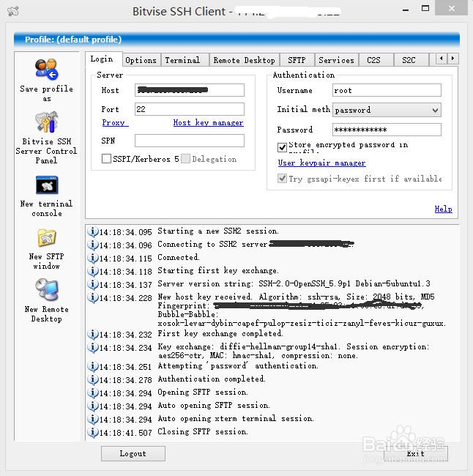The height and width of the screenshot is (476, 473).
Task: Open the Proxy settings link
Action: pos(115,122)
